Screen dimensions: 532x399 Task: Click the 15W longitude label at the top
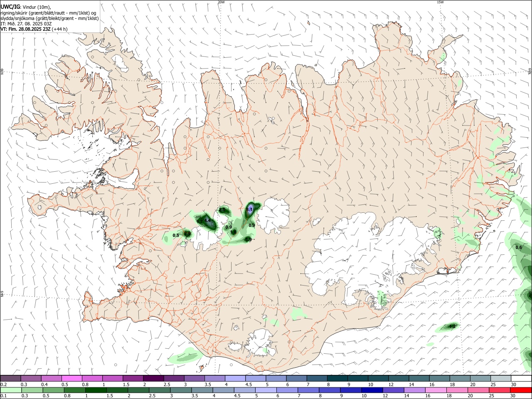tap(440, 2)
